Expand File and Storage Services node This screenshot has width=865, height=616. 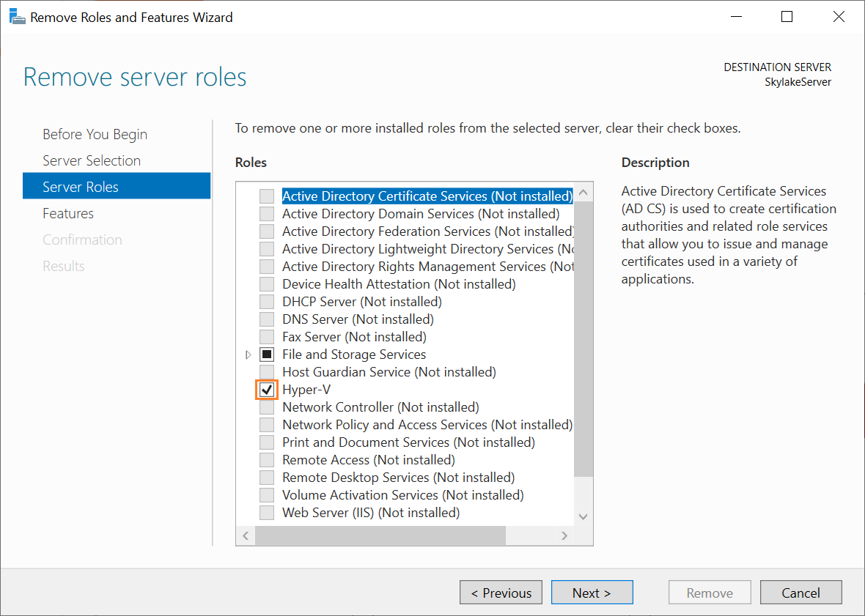pyautogui.click(x=249, y=355)
